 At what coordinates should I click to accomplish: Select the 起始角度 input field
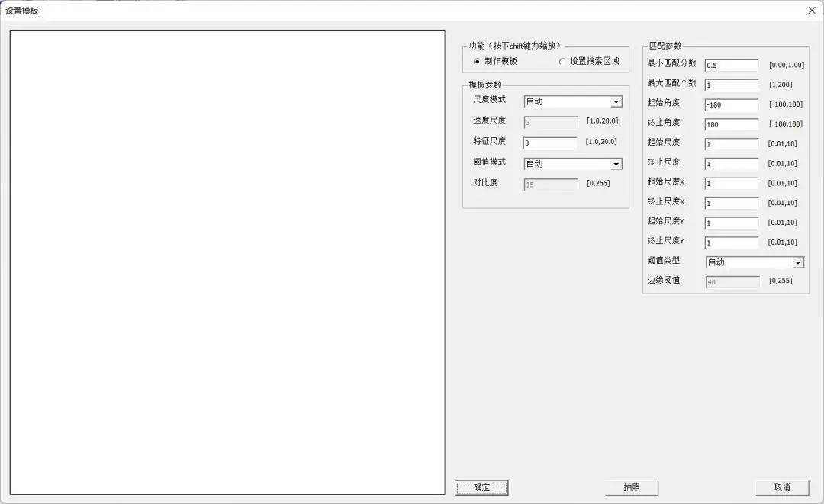point(731,104)
